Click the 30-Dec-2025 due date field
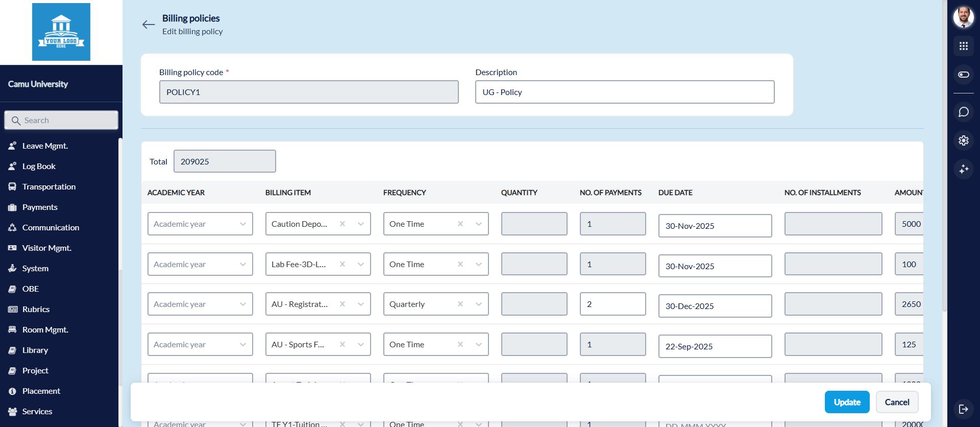This screenshot has height=427, width=980. tap(715, 306)
